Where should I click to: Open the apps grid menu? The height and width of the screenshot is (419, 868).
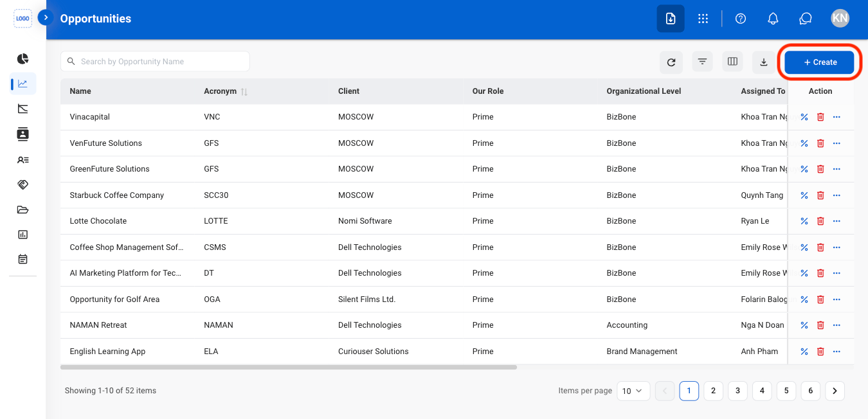coord(703,19)
